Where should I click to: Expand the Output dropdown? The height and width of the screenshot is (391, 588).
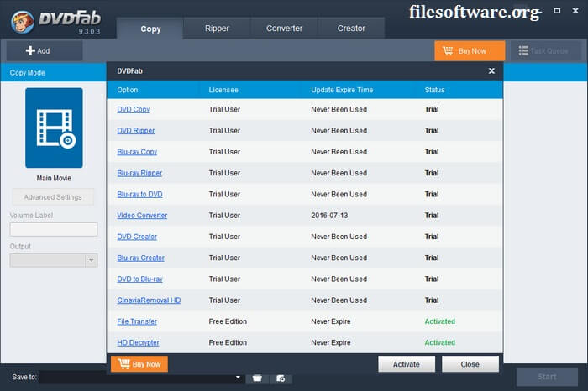pos(92,260)
